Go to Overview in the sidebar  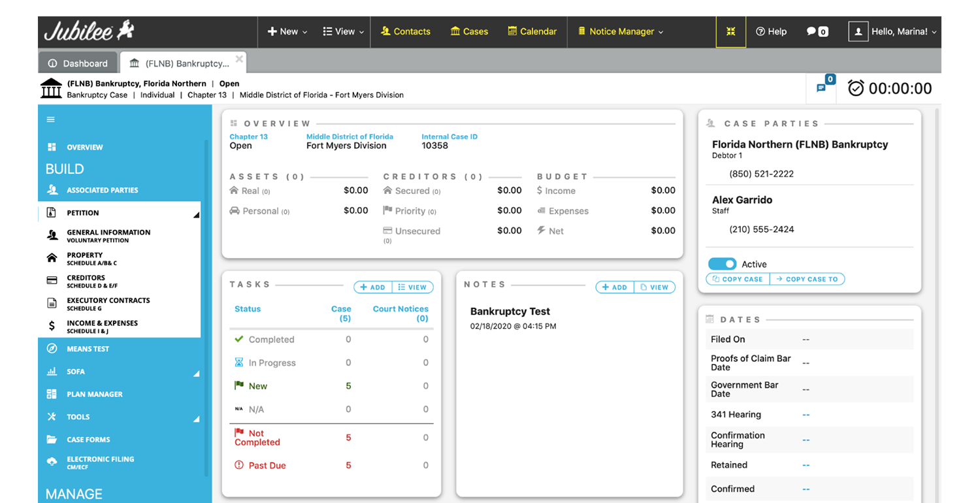click(x=85, y=148)
